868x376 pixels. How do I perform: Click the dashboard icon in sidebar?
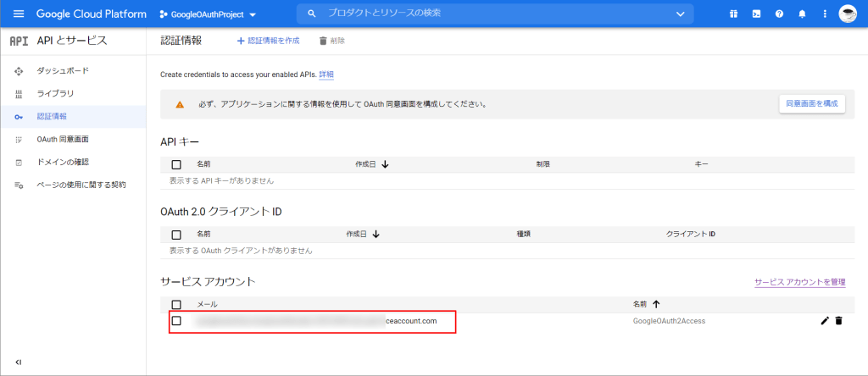(19, 71)
